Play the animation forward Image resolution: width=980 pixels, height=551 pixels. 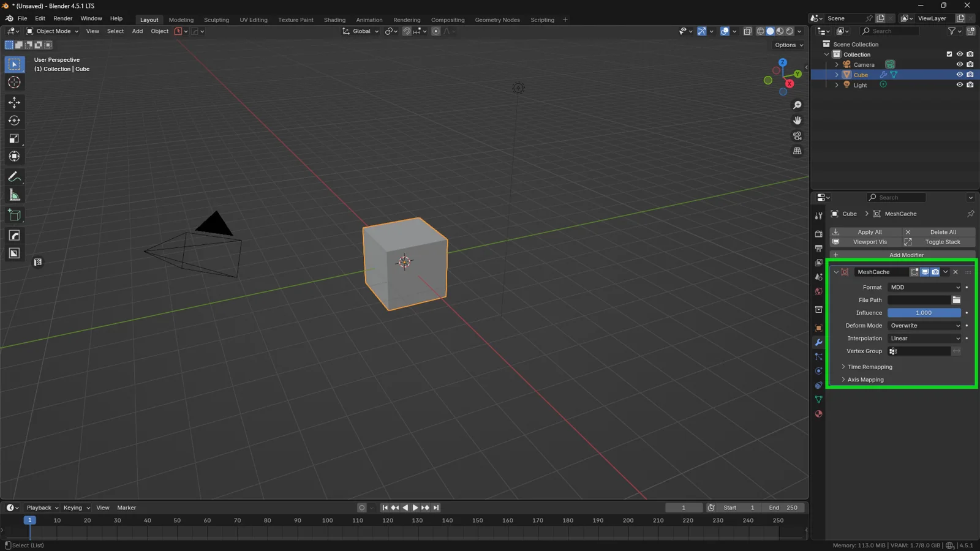click(415, 508)
